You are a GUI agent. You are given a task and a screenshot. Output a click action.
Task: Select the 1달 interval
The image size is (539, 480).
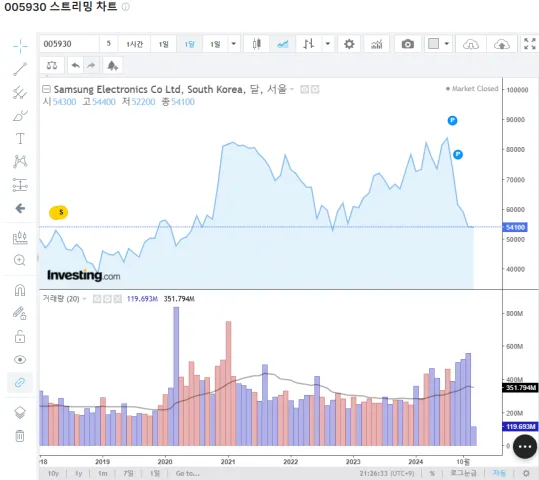189,44
